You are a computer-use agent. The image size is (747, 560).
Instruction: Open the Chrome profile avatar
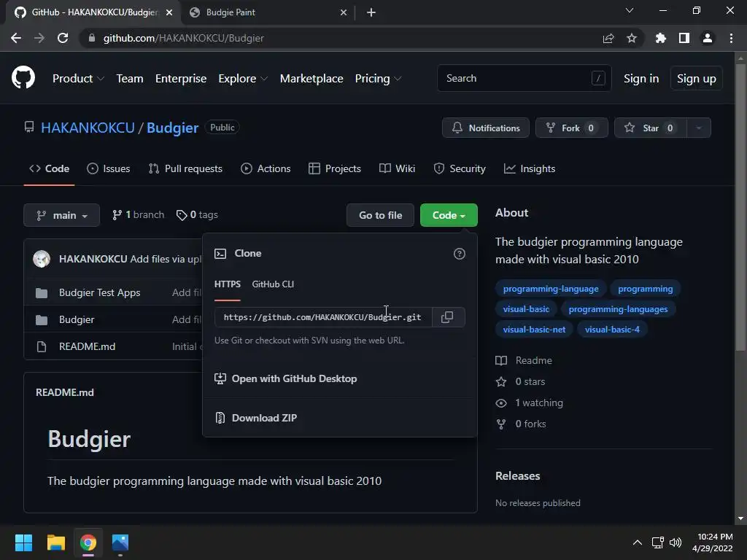coord(708,38)
